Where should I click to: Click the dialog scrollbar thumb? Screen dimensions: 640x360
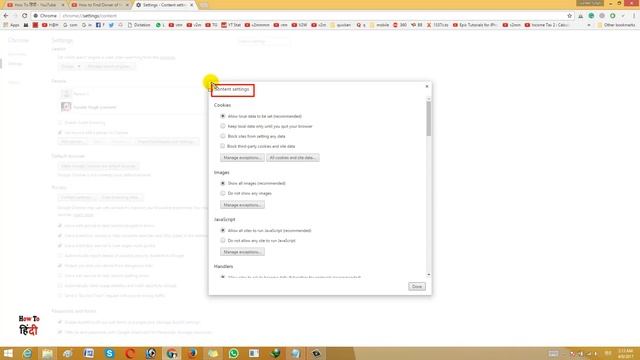(429, 118)
